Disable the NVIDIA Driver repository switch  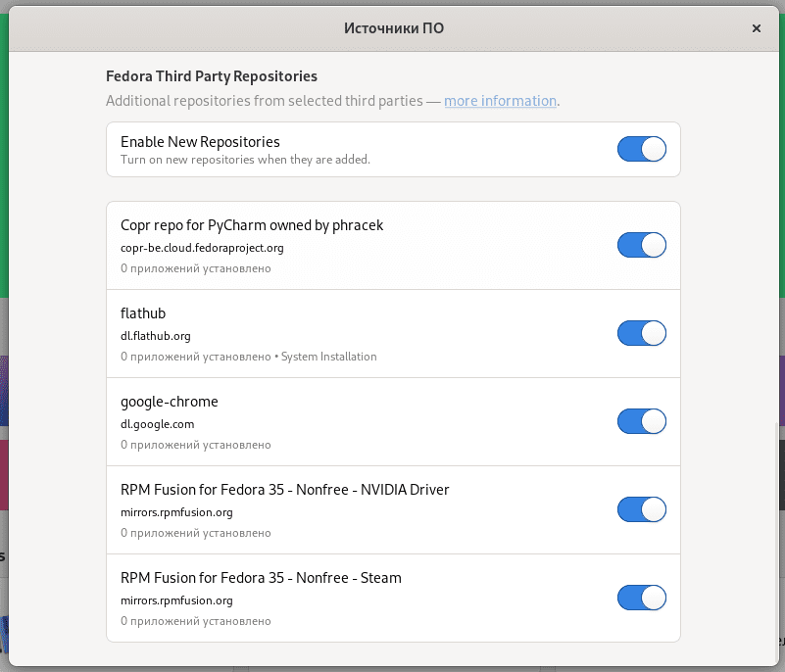click(x=641, y=509)
